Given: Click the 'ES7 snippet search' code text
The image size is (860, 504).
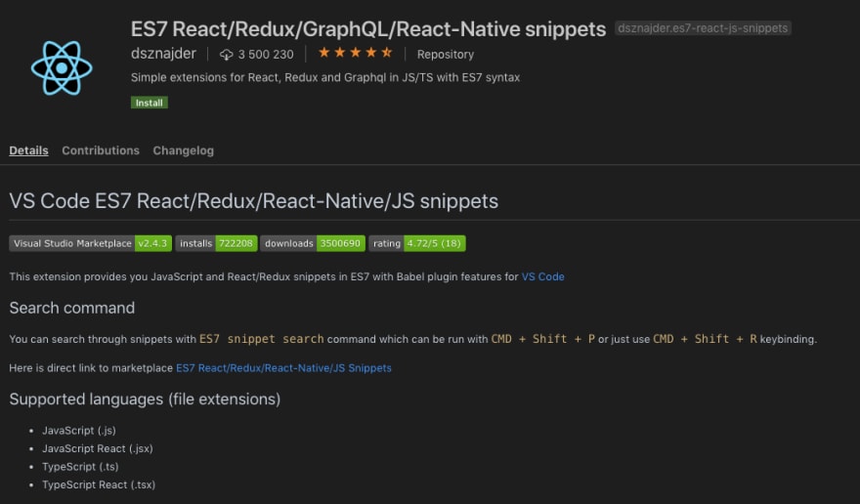Looking at the screenshot, I should tap(261, 339).
